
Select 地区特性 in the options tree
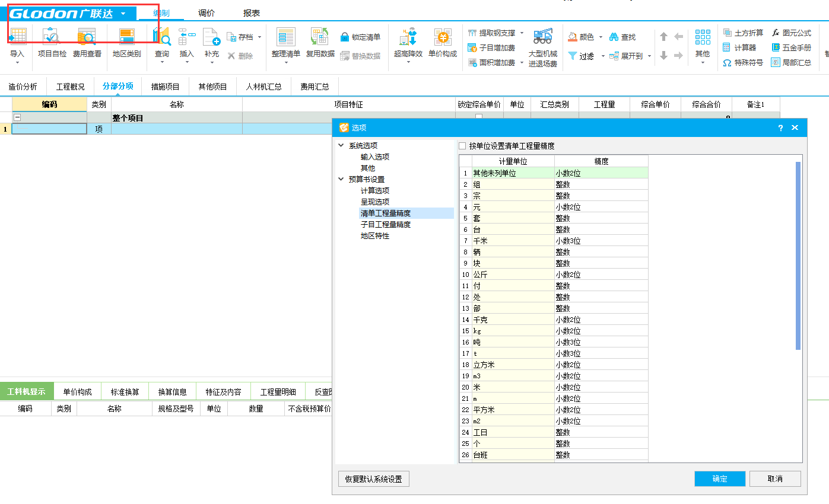(x=375, y=235)
